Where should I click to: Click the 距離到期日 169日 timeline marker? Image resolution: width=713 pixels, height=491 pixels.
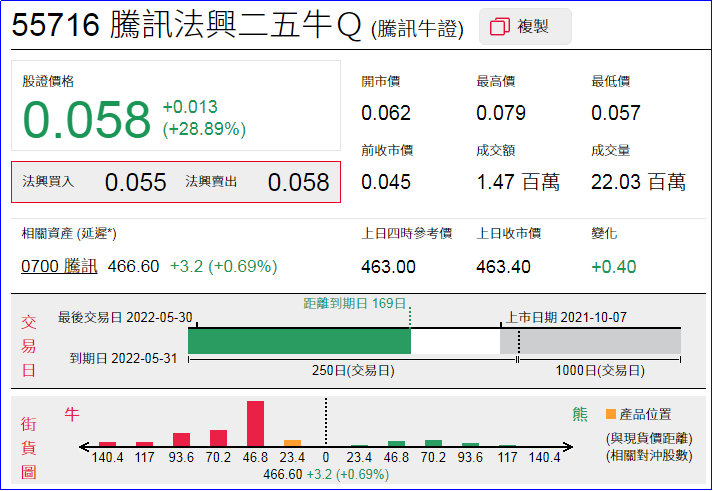355,303
